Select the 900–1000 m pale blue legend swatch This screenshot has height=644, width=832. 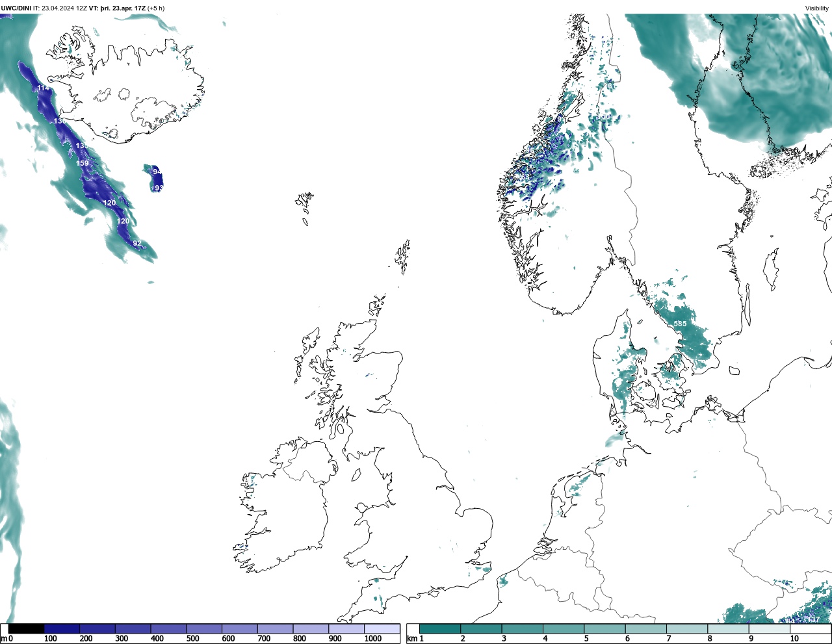click(346, 629)
